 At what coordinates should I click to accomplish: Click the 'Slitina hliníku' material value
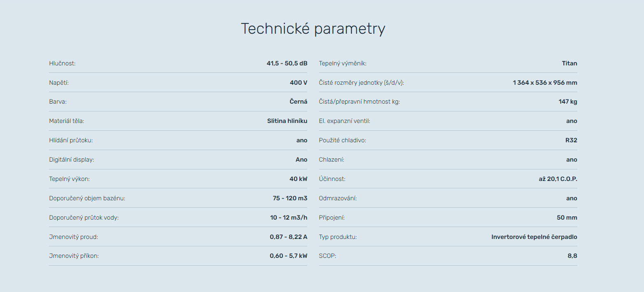pos(287,121)
